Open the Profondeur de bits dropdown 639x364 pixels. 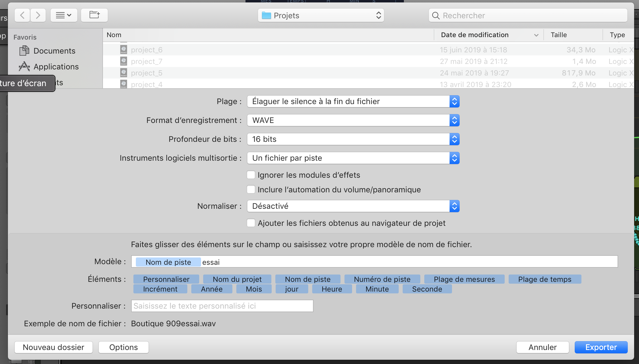[353, 139]
